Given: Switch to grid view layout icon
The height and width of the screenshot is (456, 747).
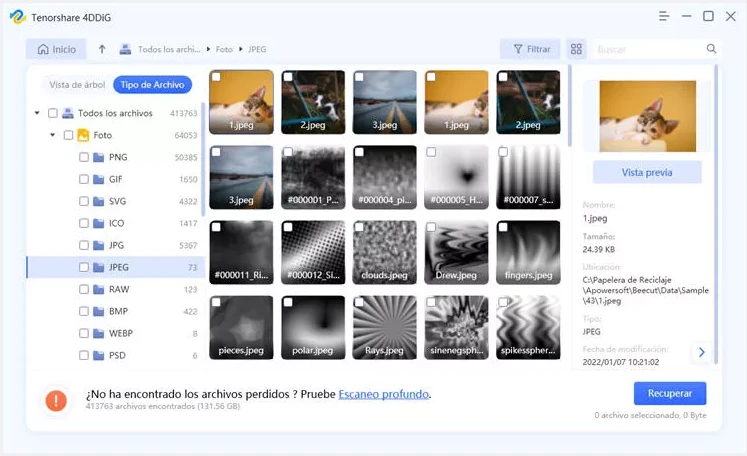Looking at the screenshot, I should (576, 49).
